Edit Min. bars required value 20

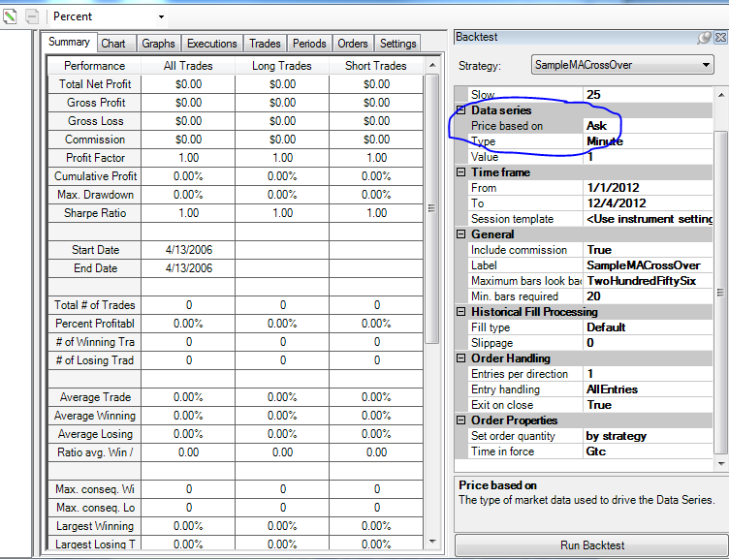click(648, 296)
